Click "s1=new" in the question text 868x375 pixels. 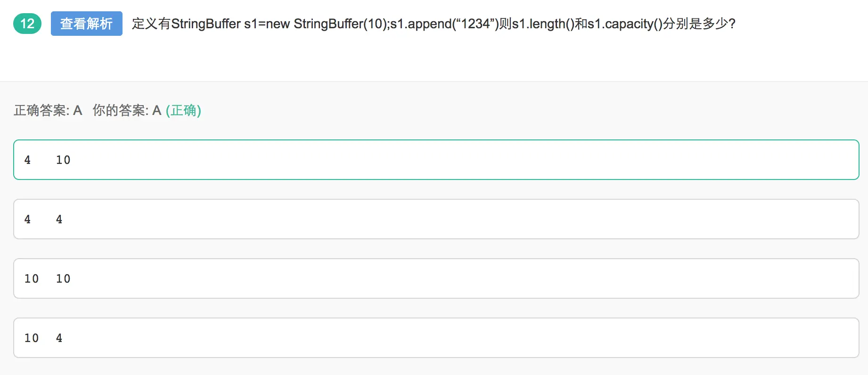(267, 24)
